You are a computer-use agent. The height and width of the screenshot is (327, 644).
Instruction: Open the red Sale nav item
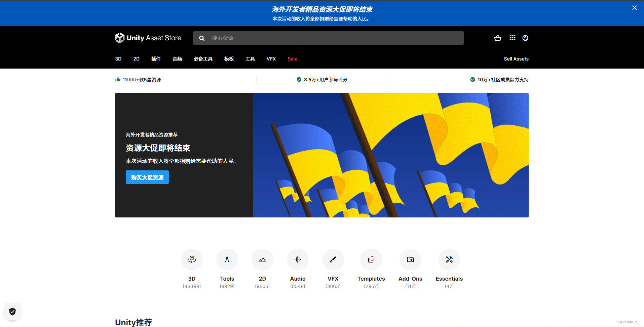click(x=292, y=59)
